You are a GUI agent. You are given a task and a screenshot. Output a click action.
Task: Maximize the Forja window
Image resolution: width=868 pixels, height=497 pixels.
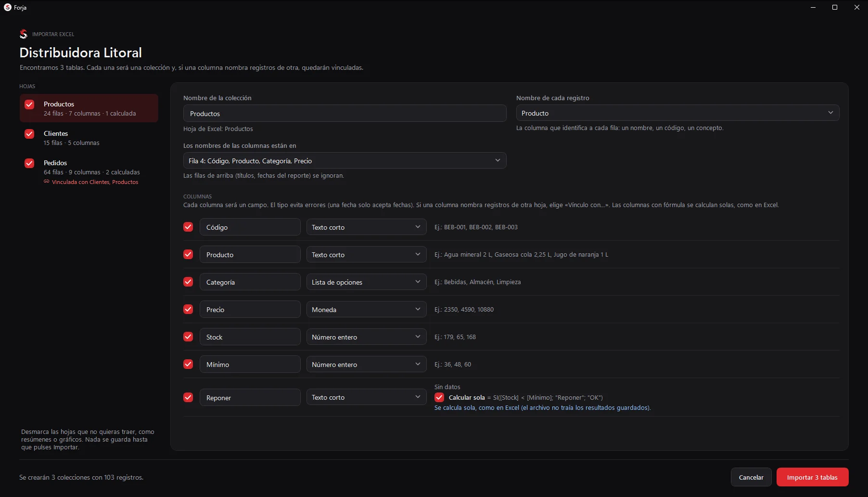835,7
